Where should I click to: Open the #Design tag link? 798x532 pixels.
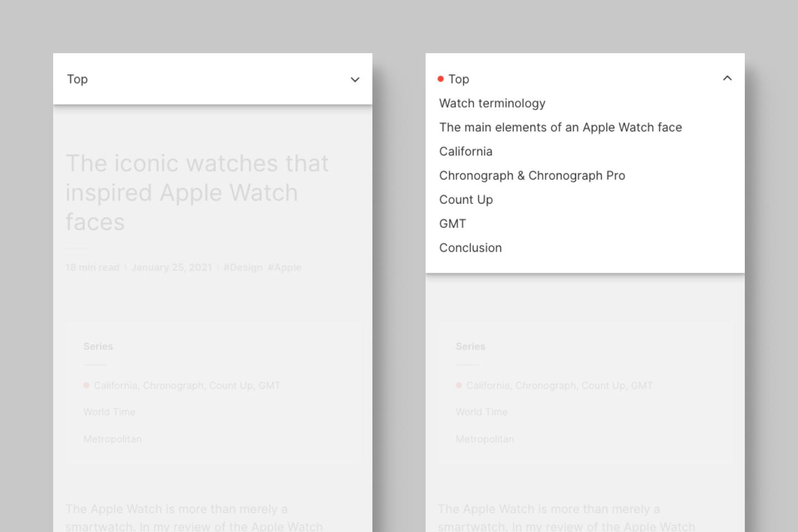pyautogui.click(x=243, y=267)
